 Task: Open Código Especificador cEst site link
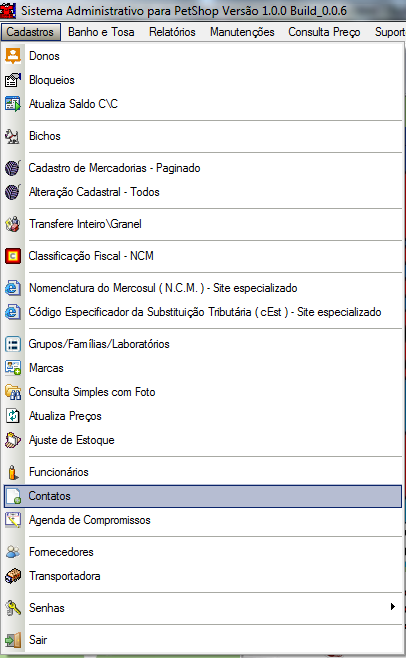203,312
